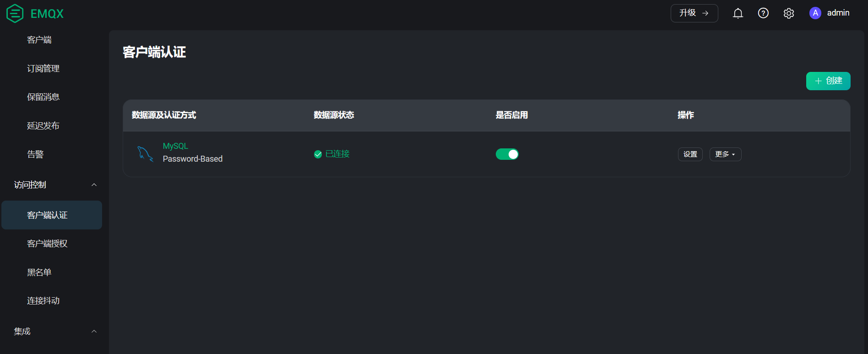This screenshot has width=868, height=354.
Task: Click the 设置 button for MySQL
Action: click(690, 154)
